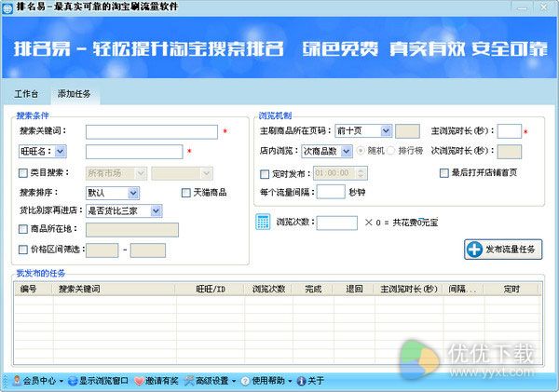Sort by 旺旺/ID column header
The image size is (559, 392).
[x=210, y=289]
